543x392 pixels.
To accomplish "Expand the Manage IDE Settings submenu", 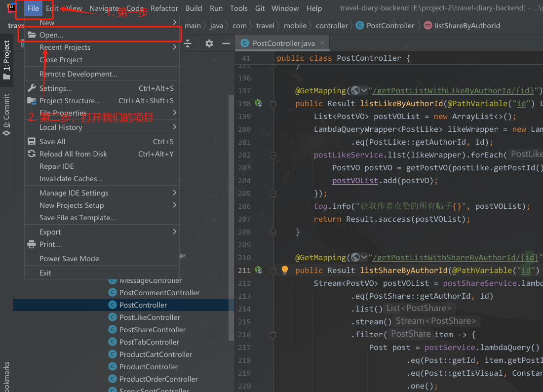I will (175, 193).
